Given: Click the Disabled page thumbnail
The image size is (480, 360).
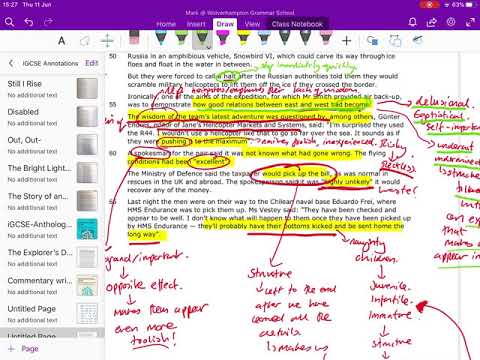Looking at the screenshot, I should [x=87, y=116].
